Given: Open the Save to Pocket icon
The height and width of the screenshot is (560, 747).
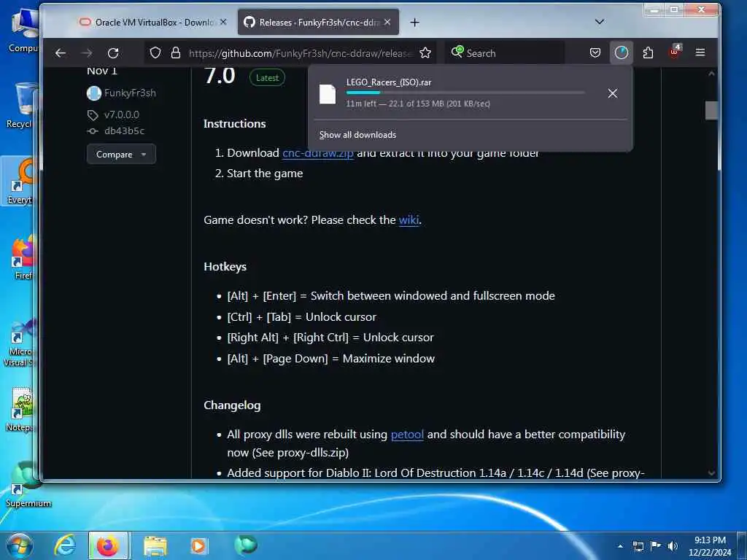Looking at the screenshot, I should point(595,52).
